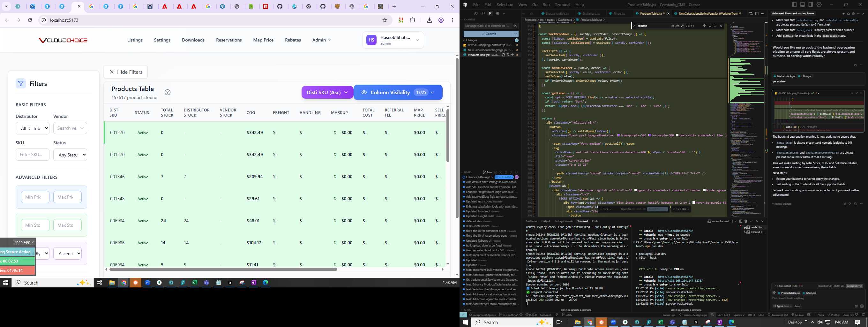
Task: Open Search view in Cursor sidebar
Action: (483, 13)
